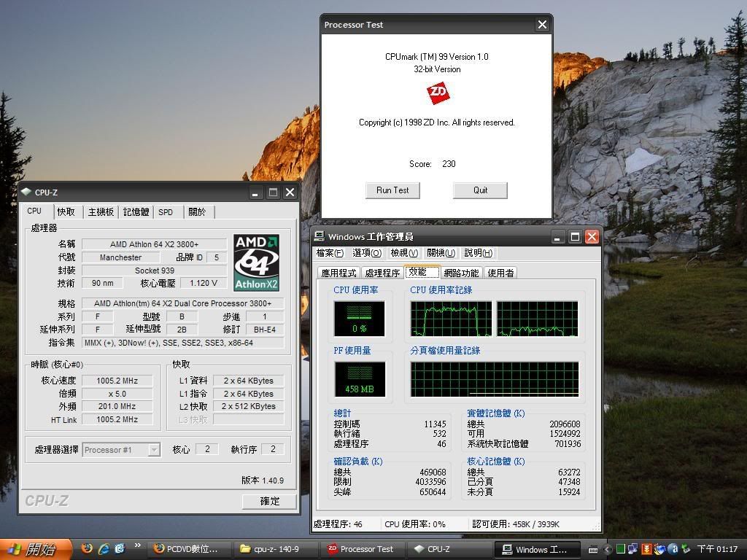This screenshot has width=747, height=560.
Task: Click the Run Test button
Action: point(392,190)
